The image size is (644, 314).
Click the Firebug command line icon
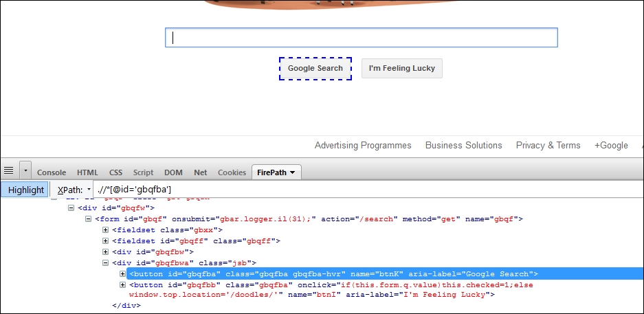coord(9,170)
